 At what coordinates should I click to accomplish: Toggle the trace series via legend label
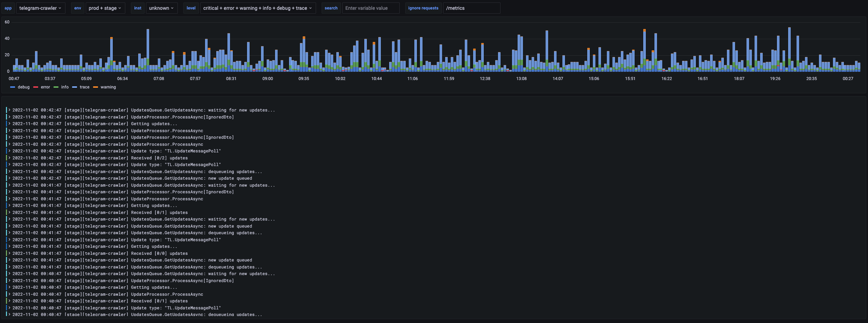coord(84,87)
